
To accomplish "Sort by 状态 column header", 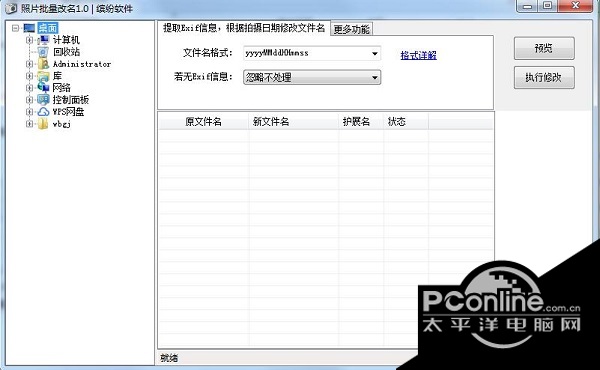I will pos(406,122).
